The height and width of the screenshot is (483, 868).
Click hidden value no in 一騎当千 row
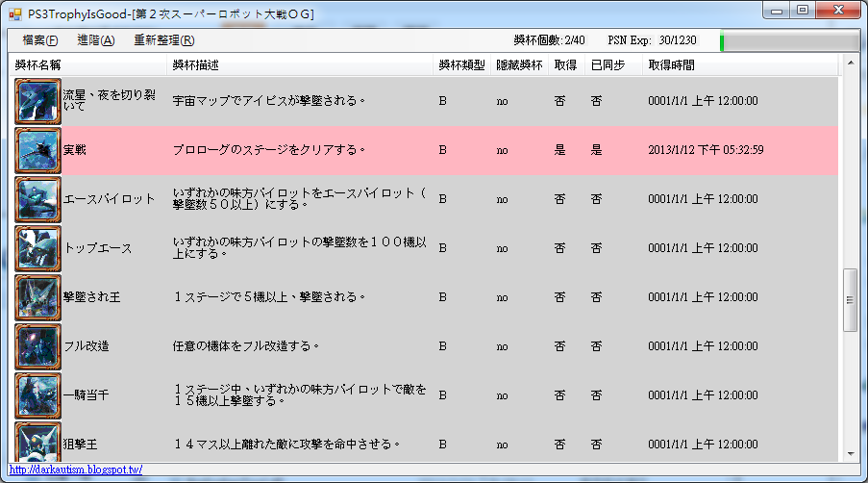tap(502, 396)
